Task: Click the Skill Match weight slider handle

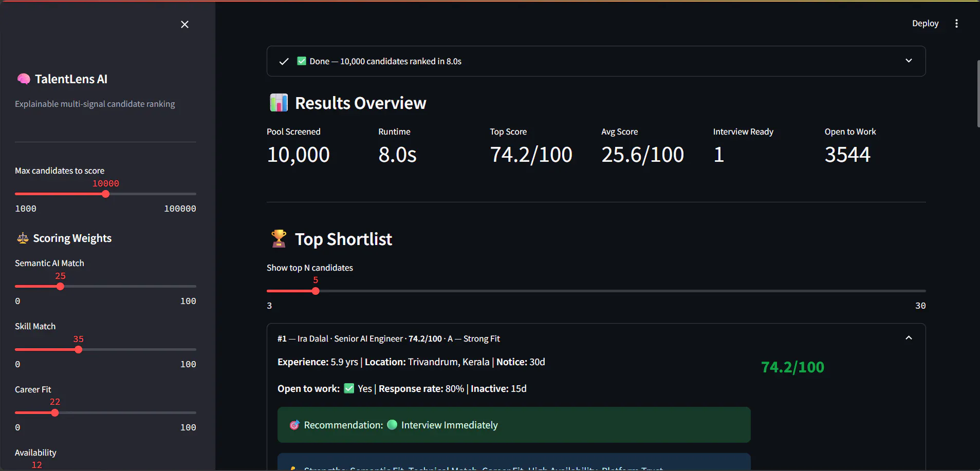Action: click(78, 350)
